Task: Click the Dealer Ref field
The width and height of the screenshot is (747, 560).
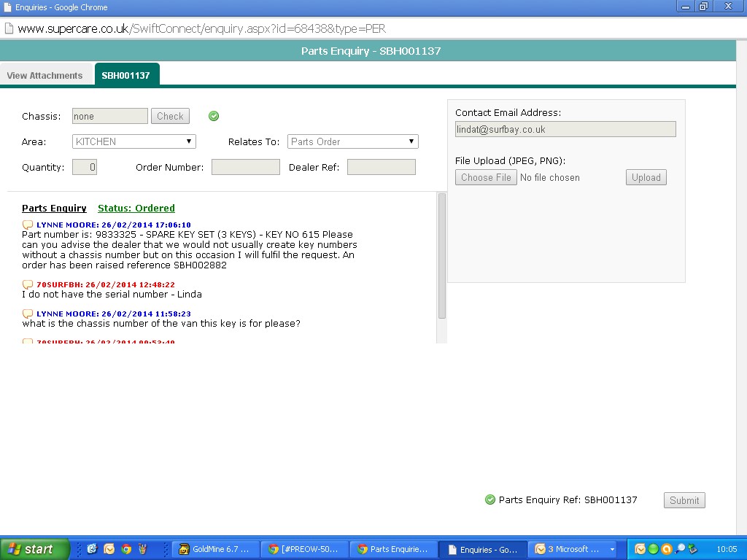Action: pos(381,167)
